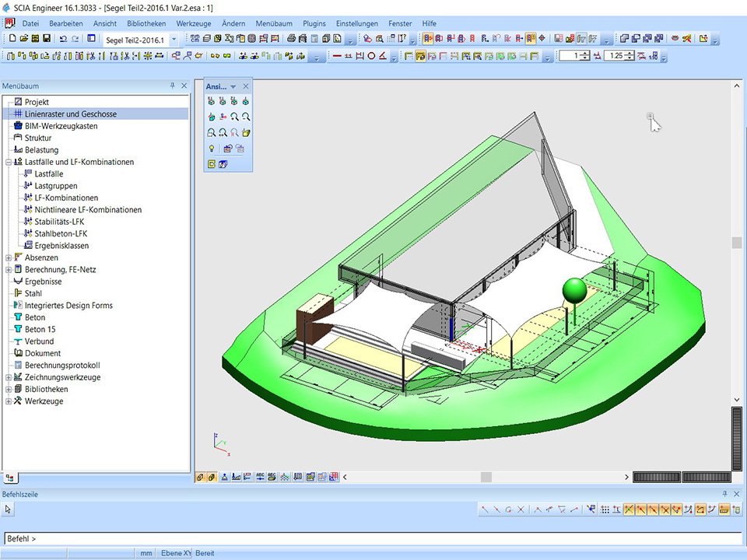
Task: Click the Undo arrow in the toolbar
Action: tap(63, 39)
